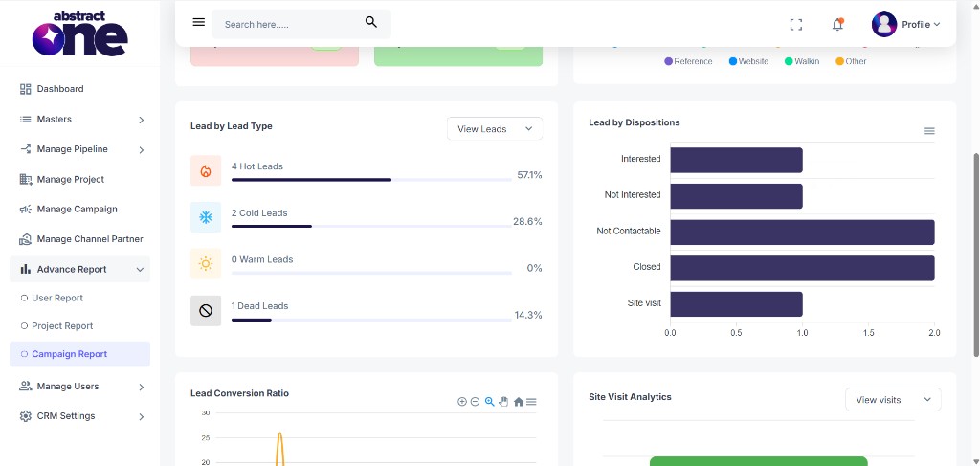Click the Manage Project building icon
The width and height of the screenshot is (980, 466).
[26, 179]
